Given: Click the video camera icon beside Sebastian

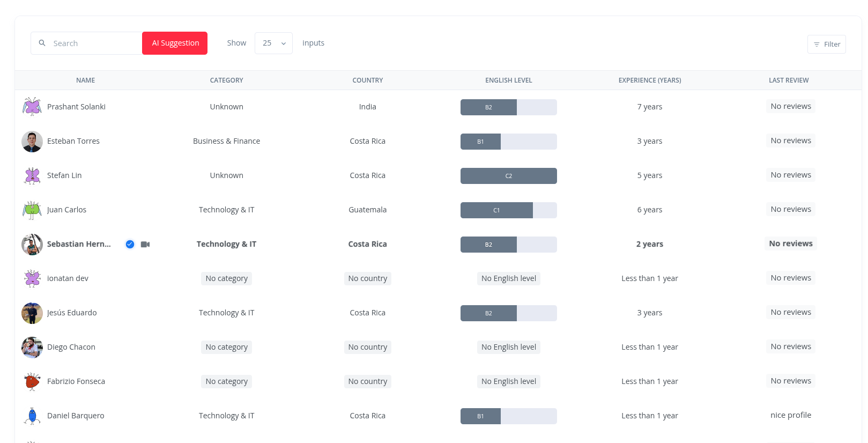Looking at the screenshot, I should 145,245.
